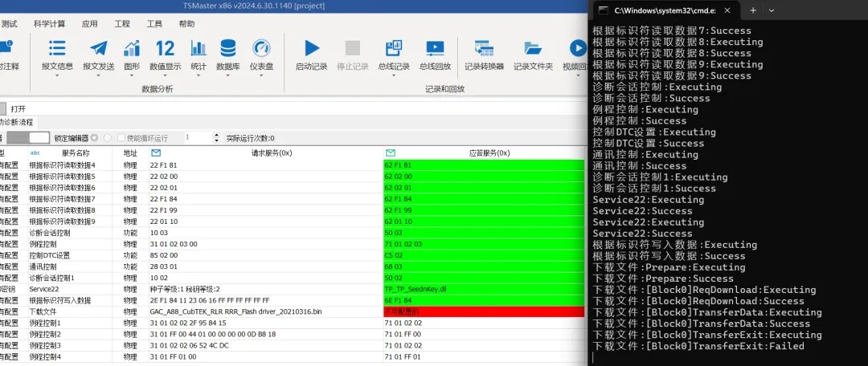
Task: Expand the 数据库 database dropdown
Action: click(x=227, y=75)
